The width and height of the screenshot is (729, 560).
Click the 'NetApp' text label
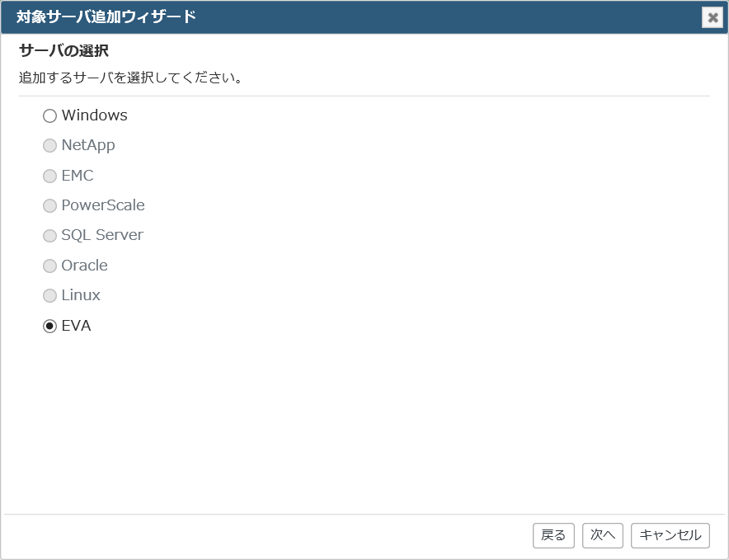[88, 145]
